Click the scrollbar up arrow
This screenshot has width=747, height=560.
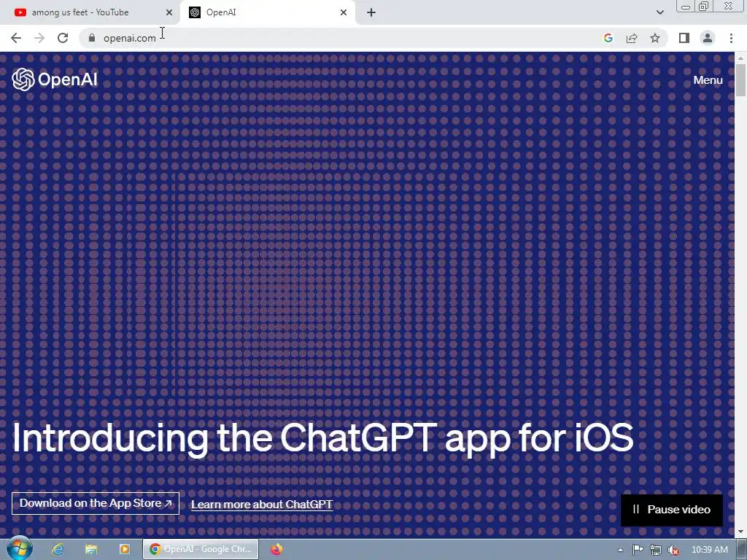point(741,58)
